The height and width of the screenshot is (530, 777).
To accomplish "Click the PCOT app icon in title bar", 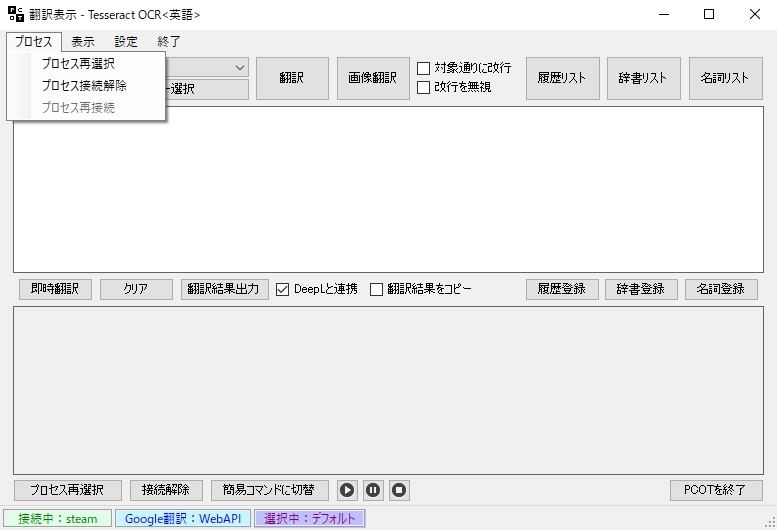I will (16, 14).
